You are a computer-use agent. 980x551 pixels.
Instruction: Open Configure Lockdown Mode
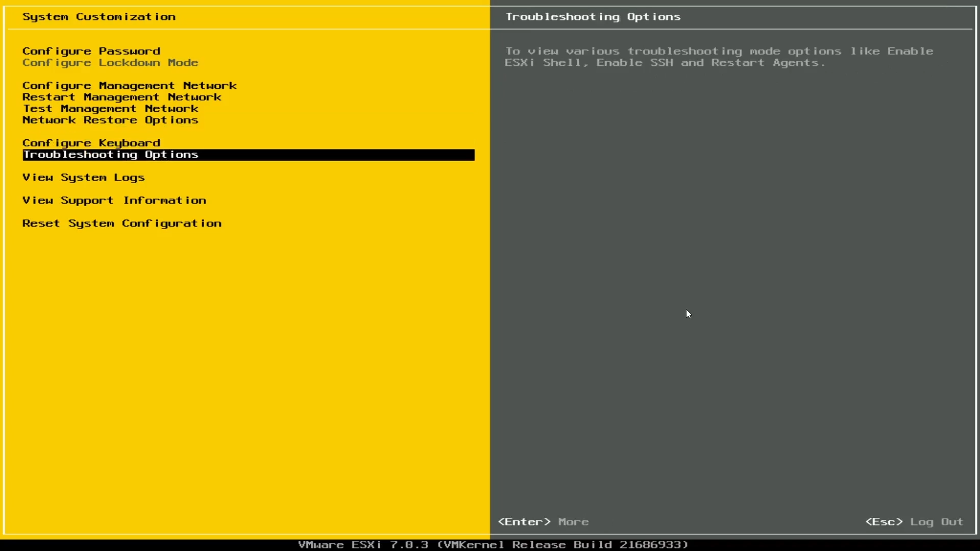tap(110, 63)
